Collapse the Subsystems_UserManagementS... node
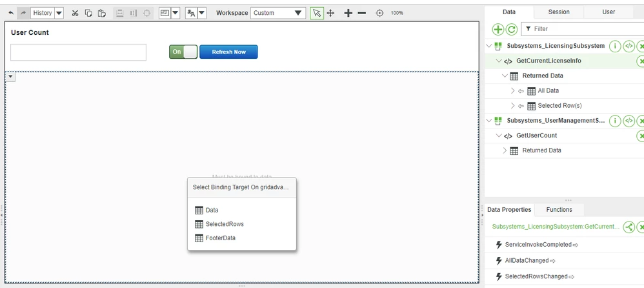 (488, 121)
